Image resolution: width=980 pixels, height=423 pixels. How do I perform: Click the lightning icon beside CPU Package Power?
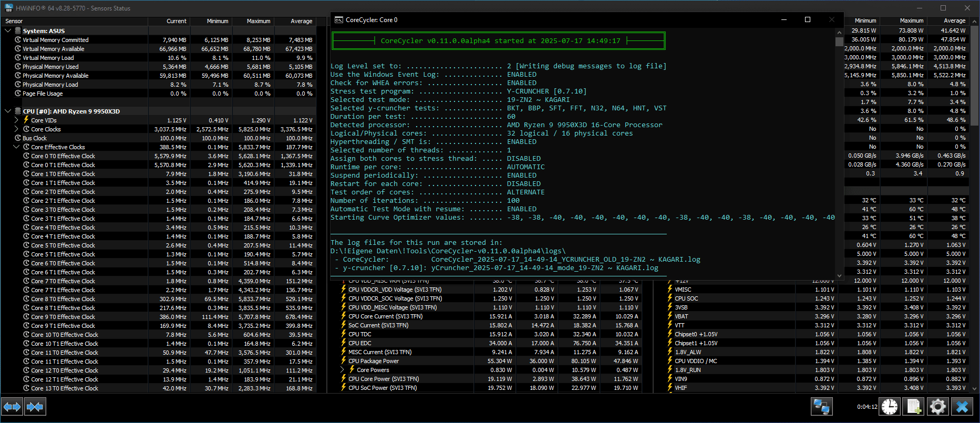coord(344,360)
